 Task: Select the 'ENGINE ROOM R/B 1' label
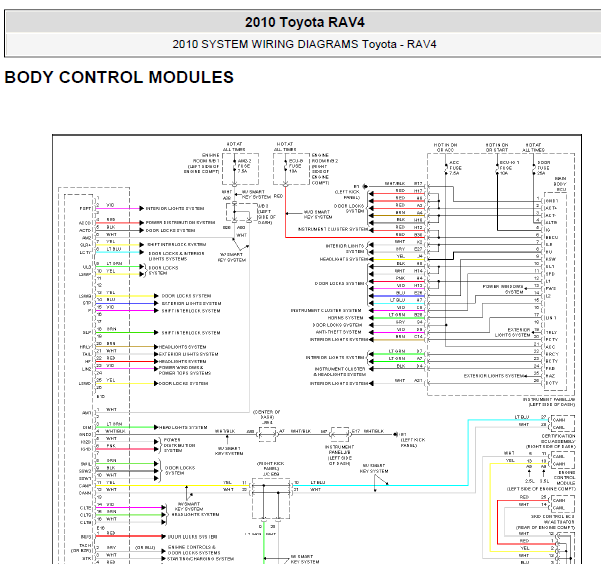click(202, 163)
